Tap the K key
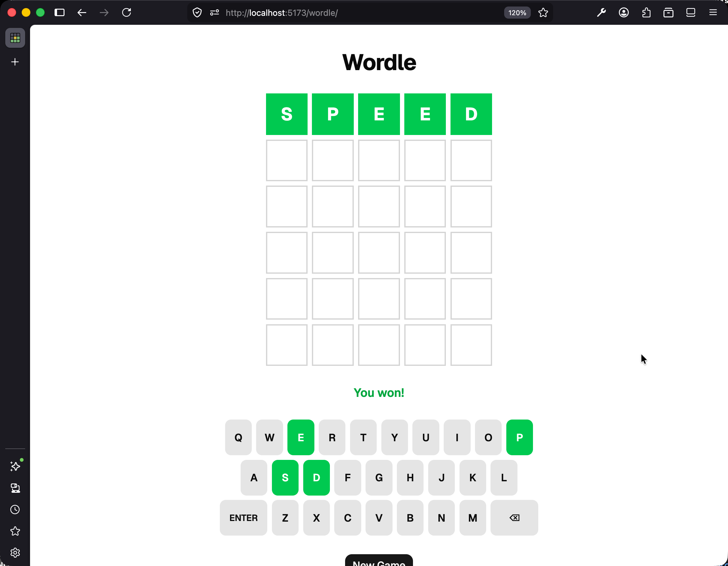The image size is (728, 566). coord(473,478)
